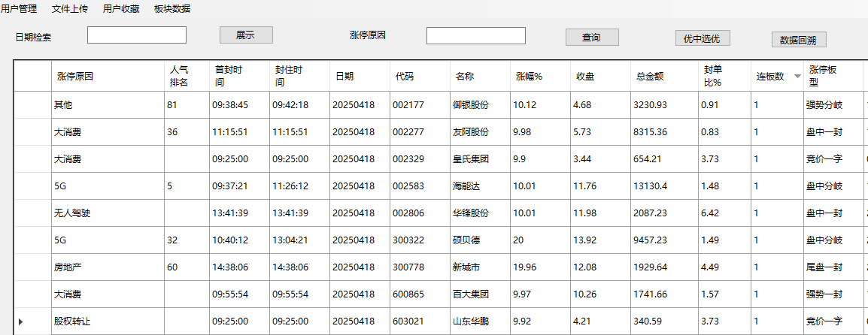Select the cell 皇氏集团
The image size is (868, 335).
coord(480,159)
